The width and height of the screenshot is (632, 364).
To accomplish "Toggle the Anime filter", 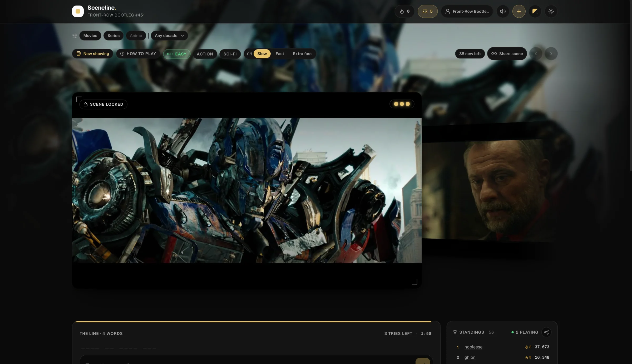I will [x=136, y=36].
